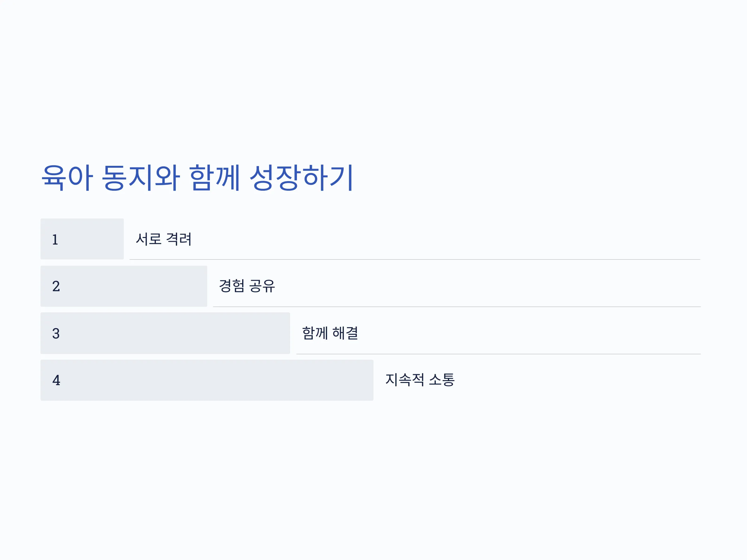Viewport: 747px width, 560px height.
Task: Select the '서로 격려' step label
Action: coord(163,239)
